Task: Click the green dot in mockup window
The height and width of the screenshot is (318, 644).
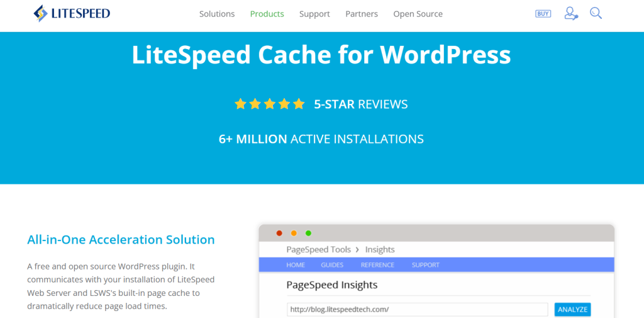Action: click(x=308, y=233)
